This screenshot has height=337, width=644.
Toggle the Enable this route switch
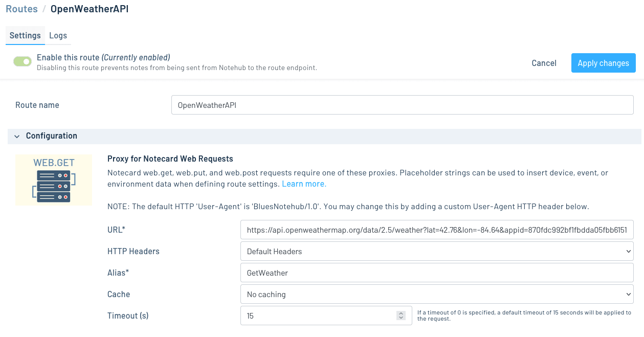click(x=23, y=62)
